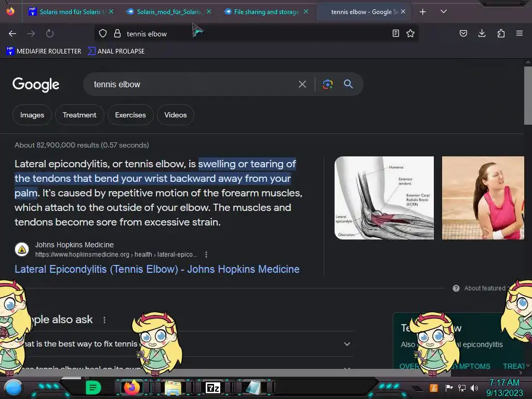Open Lateral Epicondylitis Johns Hopkins Medicine link
Image resolution: width=532 pixels, height=399 pixels.
point(157,270)
